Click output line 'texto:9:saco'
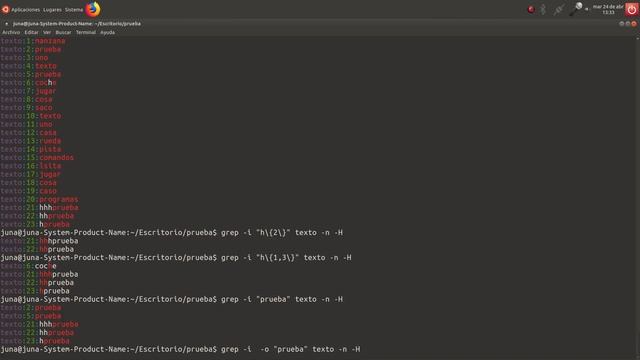 [27, 108]
